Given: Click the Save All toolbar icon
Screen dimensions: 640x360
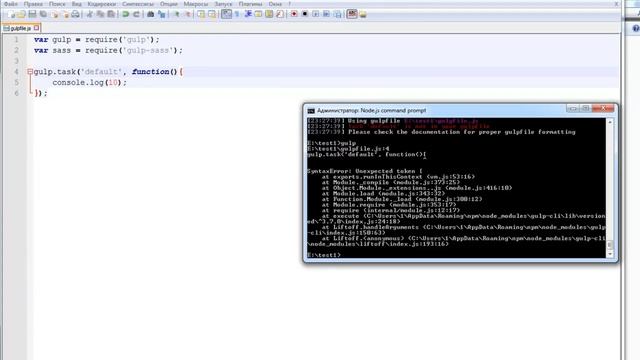Looking at the screenshot, I should point(43,14).
